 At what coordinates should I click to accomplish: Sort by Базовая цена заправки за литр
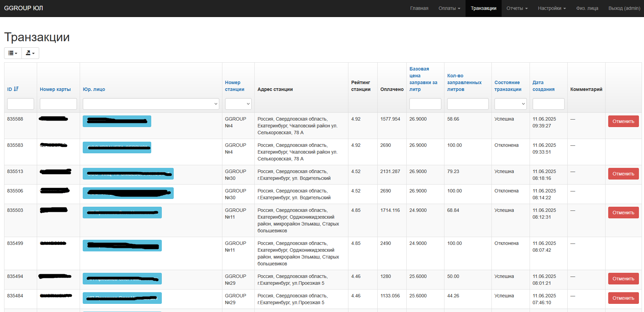tap(423, 79)
